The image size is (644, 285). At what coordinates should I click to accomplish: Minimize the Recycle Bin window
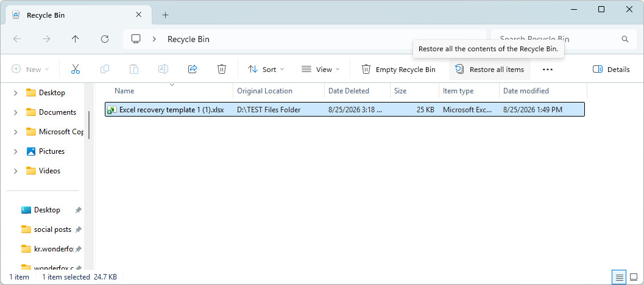[x=573, y=9]
